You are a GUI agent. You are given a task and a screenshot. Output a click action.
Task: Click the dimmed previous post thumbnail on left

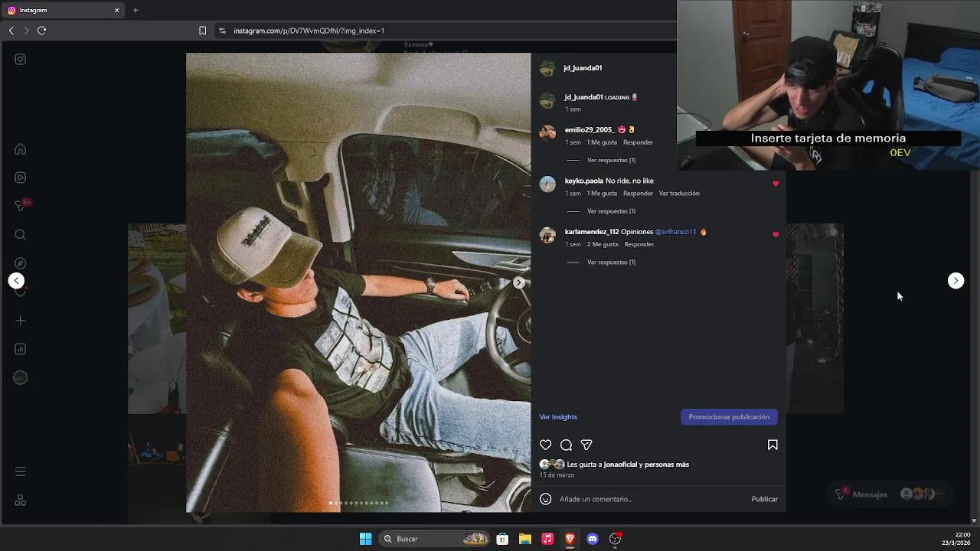157,318
